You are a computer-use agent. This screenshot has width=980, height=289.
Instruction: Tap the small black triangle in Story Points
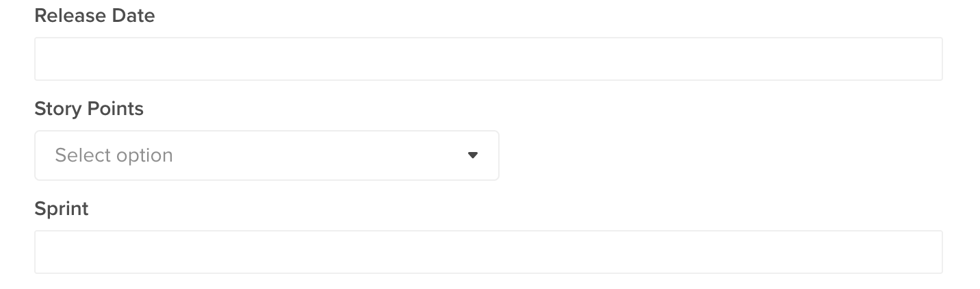click(472, 155)
